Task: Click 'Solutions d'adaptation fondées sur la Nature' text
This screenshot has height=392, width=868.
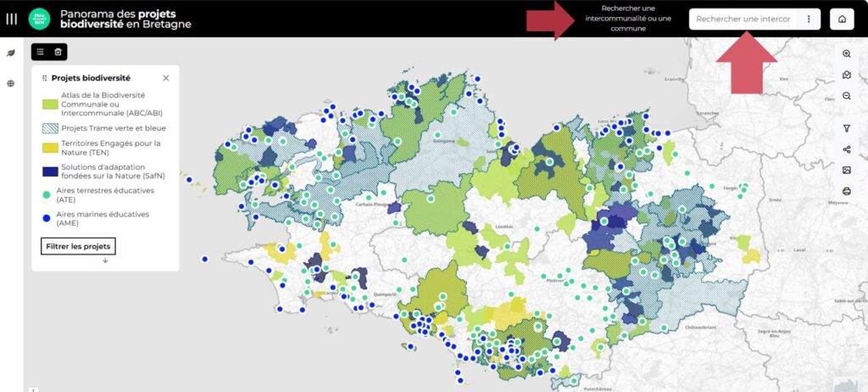Action: [113, 171]
